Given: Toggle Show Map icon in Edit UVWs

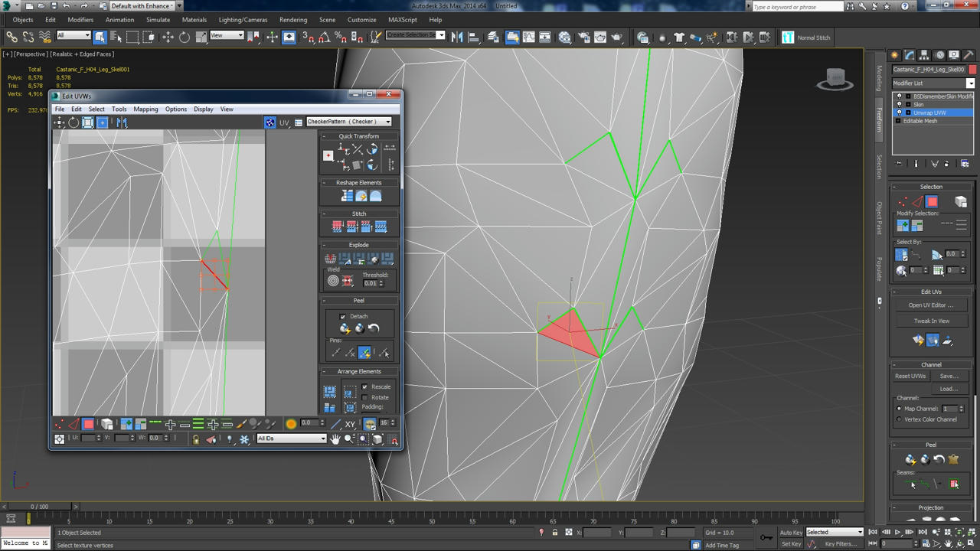Looking at the screenshot, I should [269, 122].
